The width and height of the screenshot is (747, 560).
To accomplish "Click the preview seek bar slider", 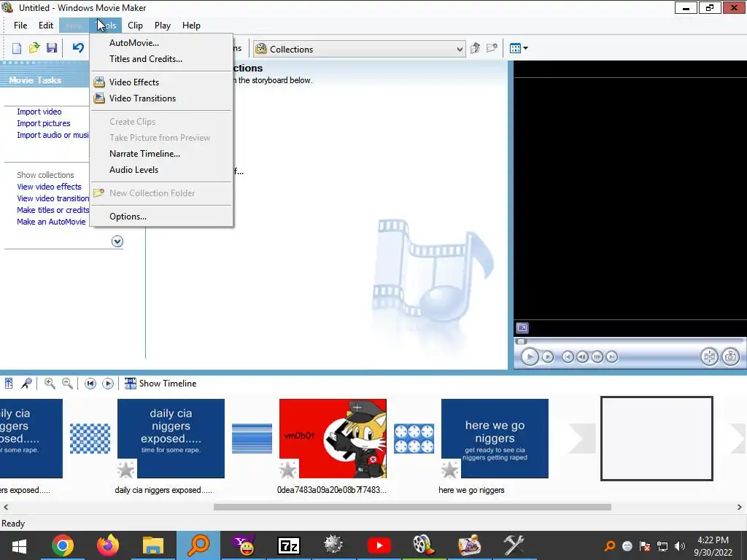I will tap(521, 341).
